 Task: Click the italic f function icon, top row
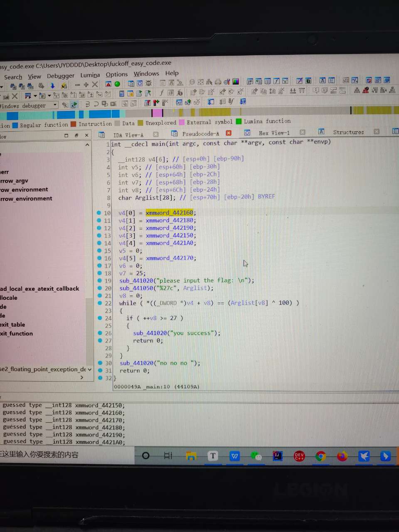tap(276, 81)
